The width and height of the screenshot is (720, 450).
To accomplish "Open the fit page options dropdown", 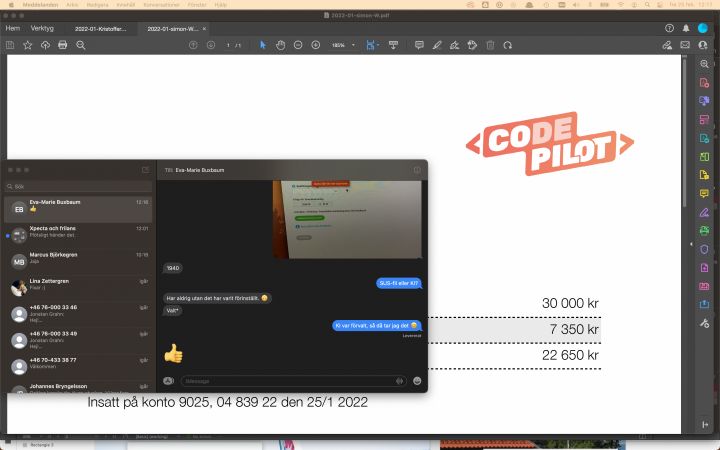I will [x=371, y=45].
